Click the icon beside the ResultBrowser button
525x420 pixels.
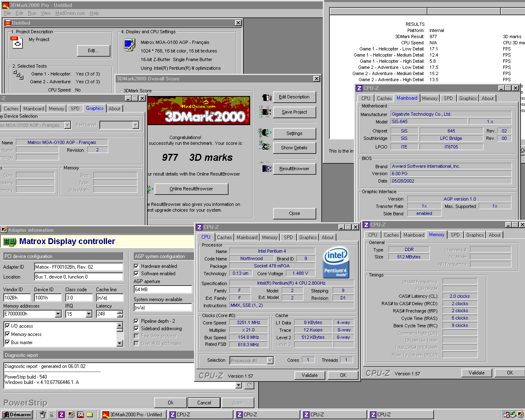pyautogui.click(x=267, y=168)
